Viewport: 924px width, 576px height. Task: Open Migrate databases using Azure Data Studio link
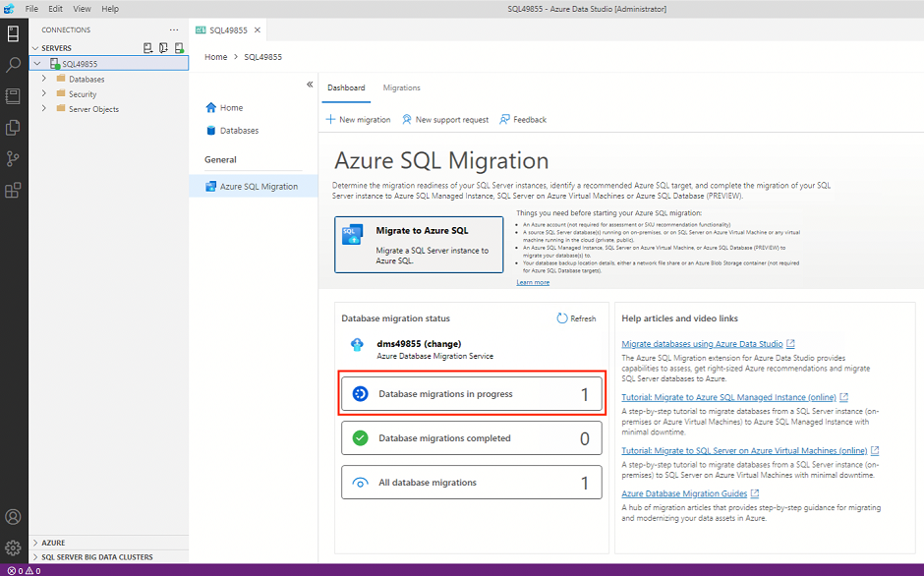point(702,344)
